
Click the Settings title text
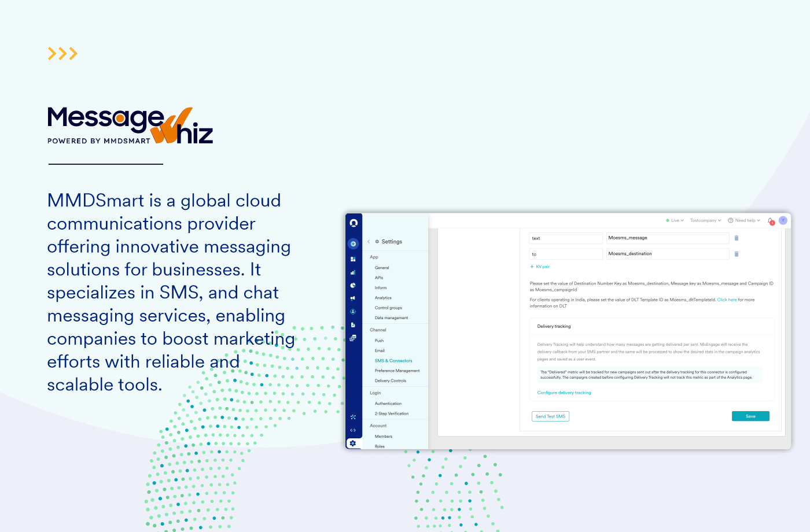(392, 242)
